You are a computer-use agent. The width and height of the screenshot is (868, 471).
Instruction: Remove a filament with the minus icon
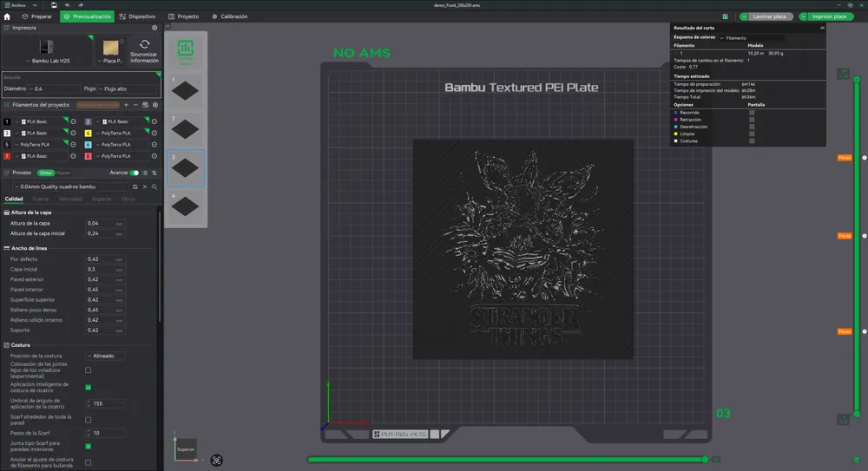(135, 105)
